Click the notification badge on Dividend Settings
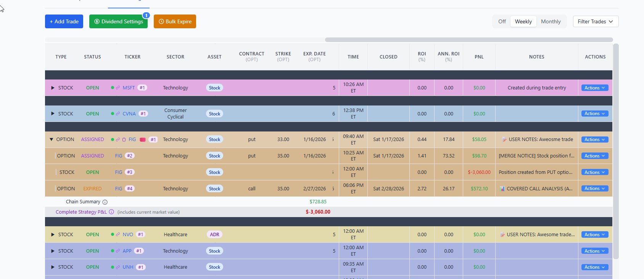 146,15
